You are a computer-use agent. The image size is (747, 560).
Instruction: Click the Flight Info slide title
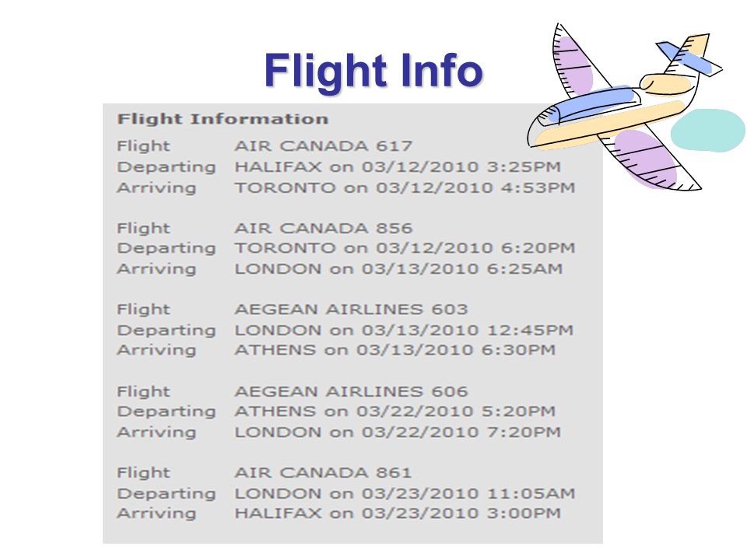click(374, 71)
